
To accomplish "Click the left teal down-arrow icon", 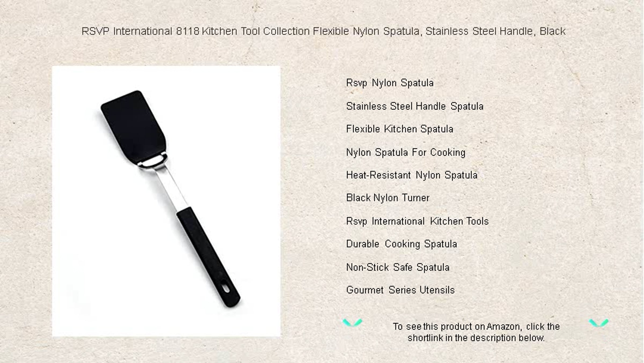I will coord(352,322).
